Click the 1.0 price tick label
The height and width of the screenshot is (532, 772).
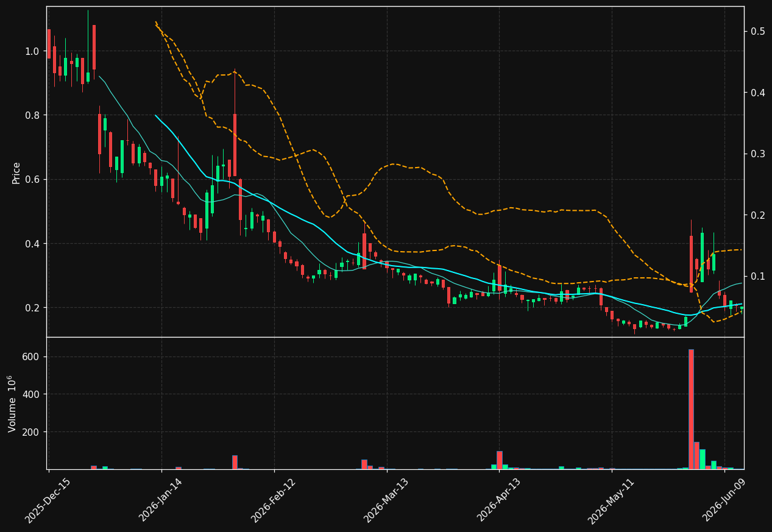[34, 51]
